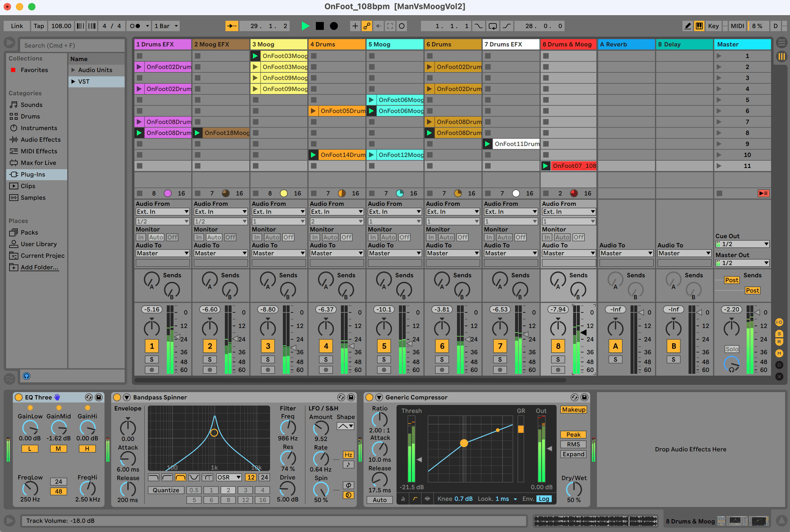Image resolution: width=790 pixels, height=532 pixels.
Task: Select Audio Effects category in browser
Action: point(40,140)
